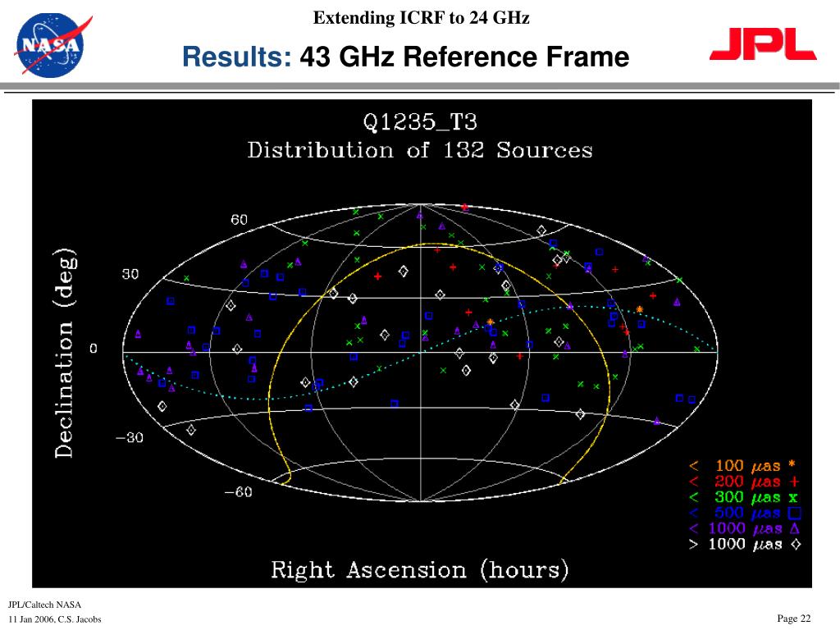Click the '< 500 µas' legend entry
The height and width of the screenshot is (630, 840).
[734, 514]
